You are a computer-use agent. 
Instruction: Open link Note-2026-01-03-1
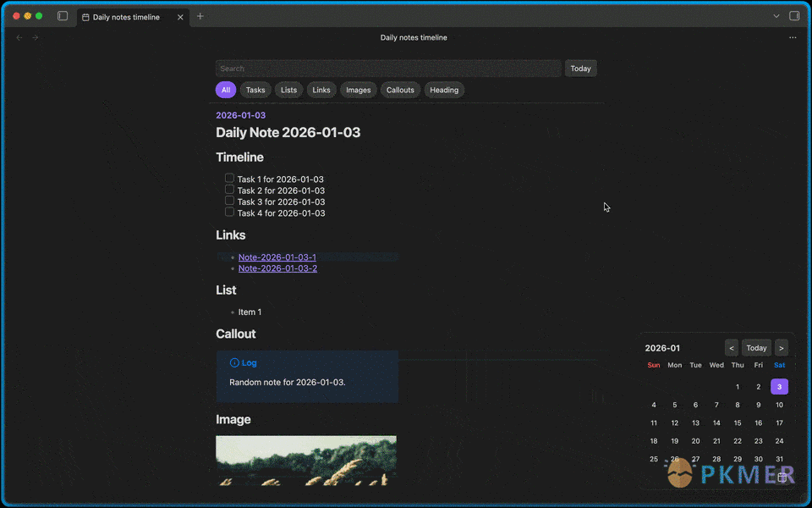(x=277, y=257)
